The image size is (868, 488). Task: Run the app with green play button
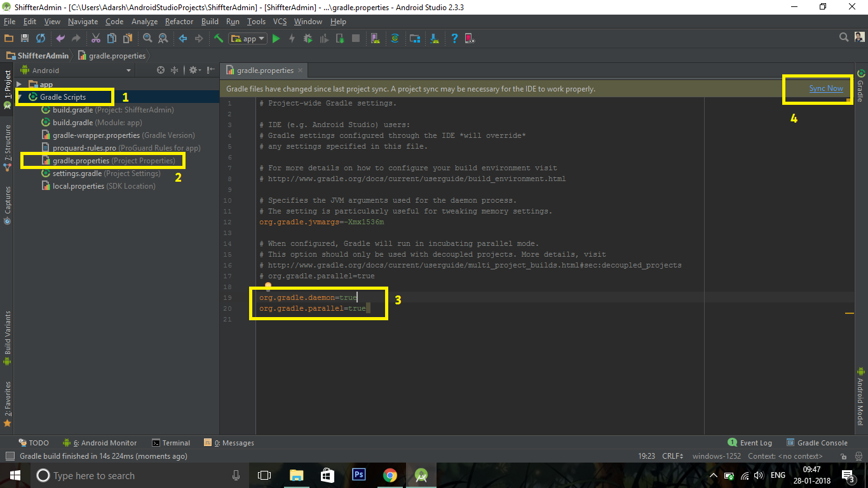tap(276, 39)
